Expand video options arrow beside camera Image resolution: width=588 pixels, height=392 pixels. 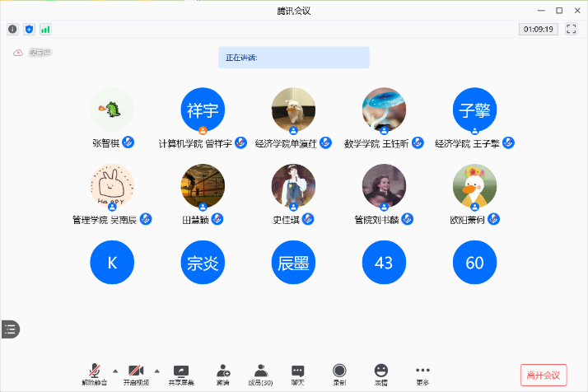[x=156, y=370]
